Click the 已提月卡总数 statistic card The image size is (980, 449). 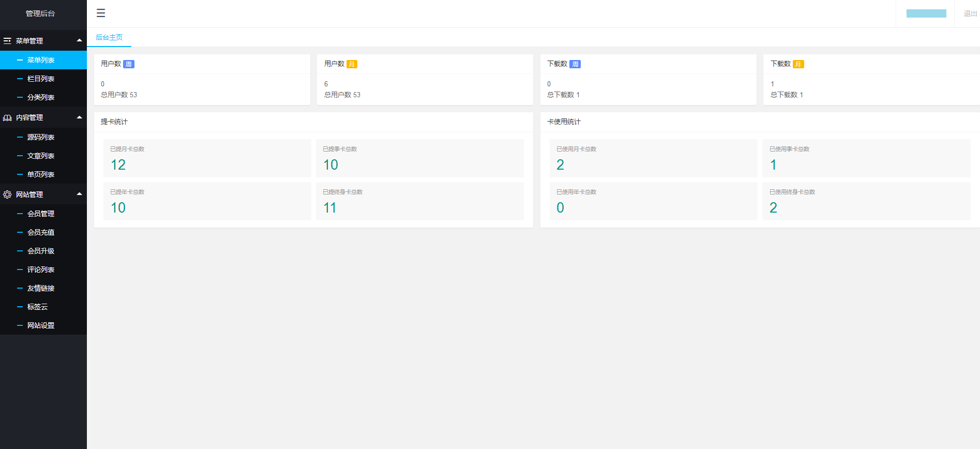click(207, 158)
